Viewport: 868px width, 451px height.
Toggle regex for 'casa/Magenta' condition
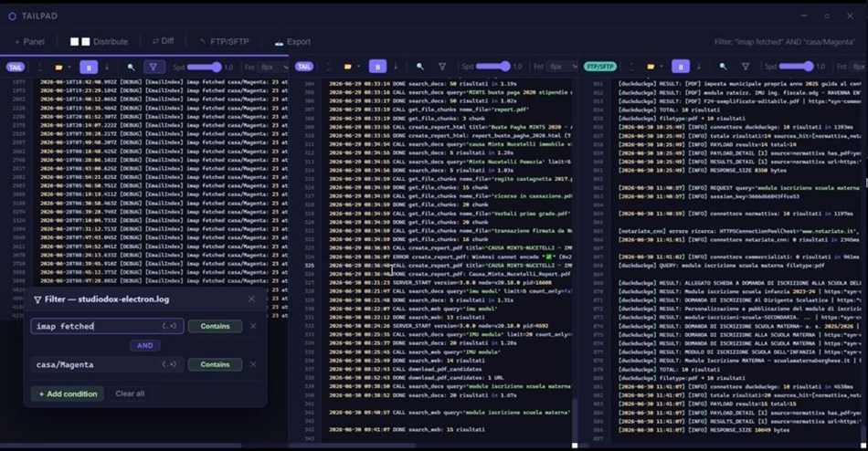tap(169, 364)
